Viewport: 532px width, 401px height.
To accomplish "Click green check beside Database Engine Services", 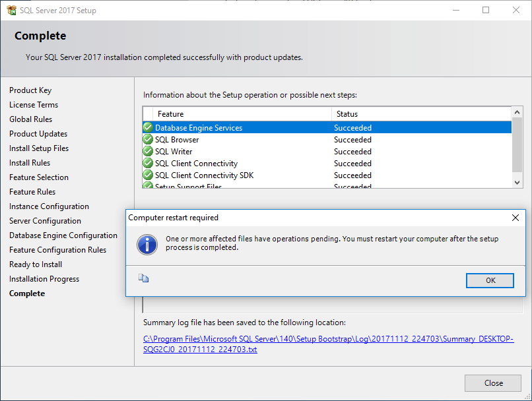I will [148, 127].
